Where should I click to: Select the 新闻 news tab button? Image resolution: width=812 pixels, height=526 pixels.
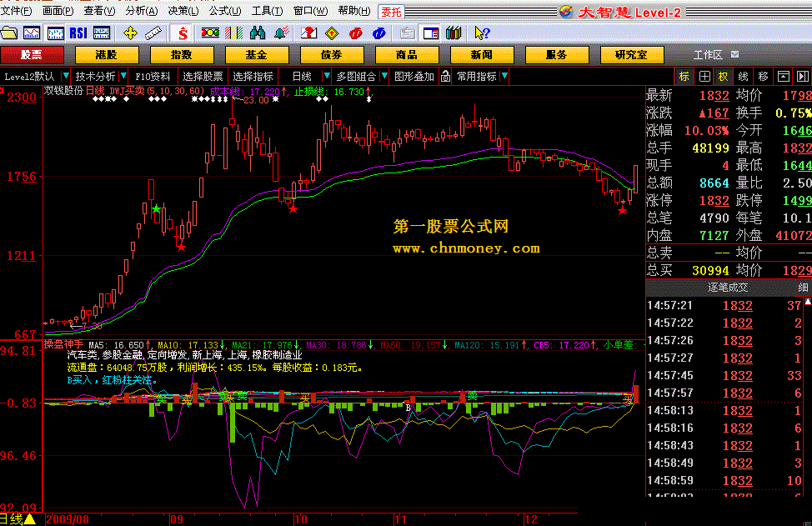[x=482, y=55]
